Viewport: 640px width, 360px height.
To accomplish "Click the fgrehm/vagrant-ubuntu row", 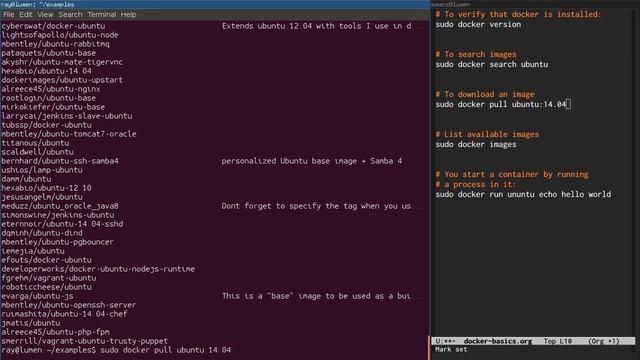I will (49, 278).
